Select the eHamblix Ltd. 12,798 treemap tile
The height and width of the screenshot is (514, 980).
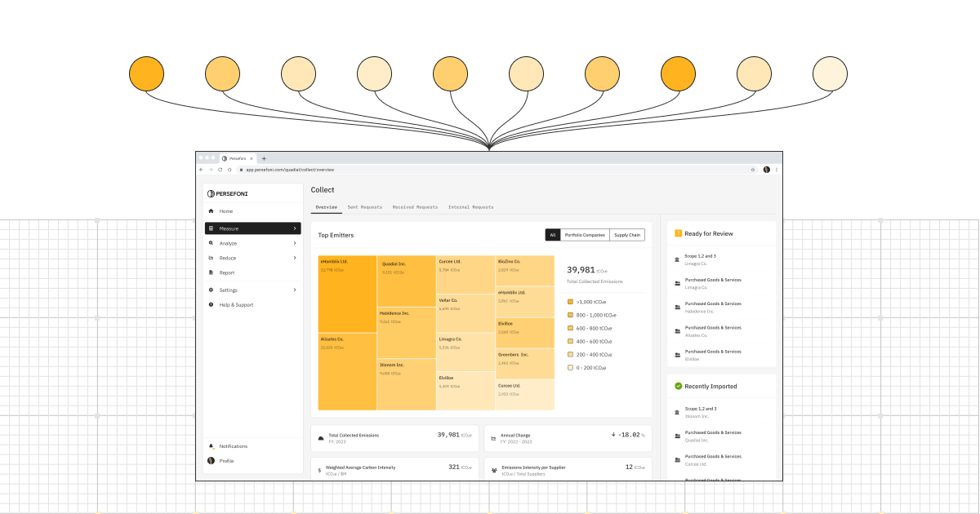(347, 294)
